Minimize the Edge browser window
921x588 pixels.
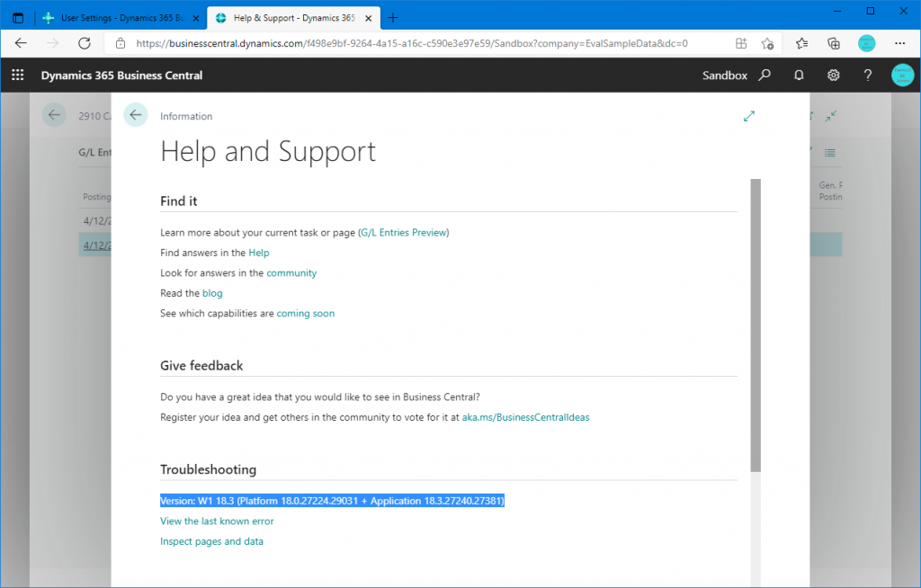click(837, 11)
